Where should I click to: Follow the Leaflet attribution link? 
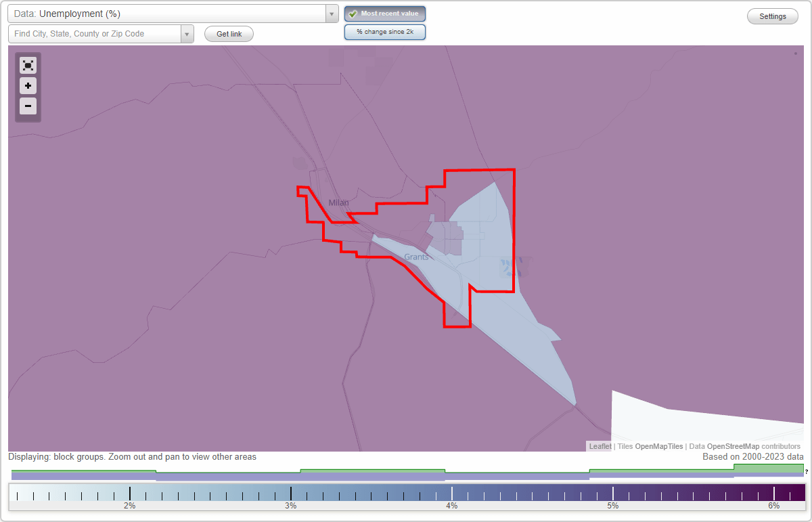[600, 446]
